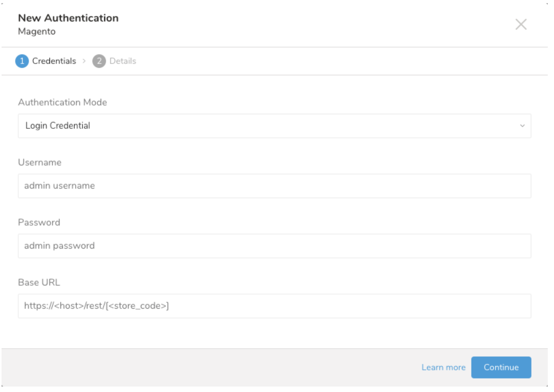554x392 pixels.
Task: Click the New Authentication heading
Action: pyautogui.click(x=68, y=18)
